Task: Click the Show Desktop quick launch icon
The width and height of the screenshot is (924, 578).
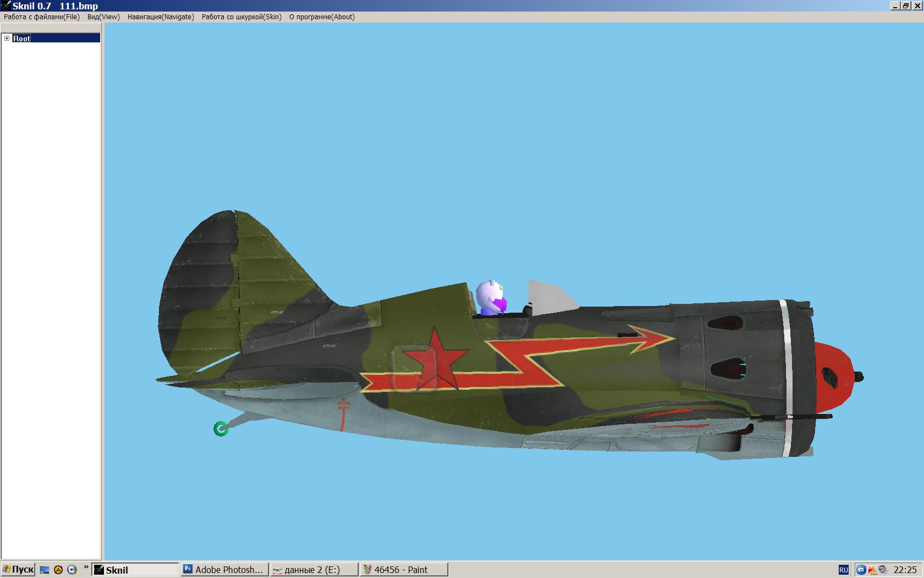Action: point(45,570)
